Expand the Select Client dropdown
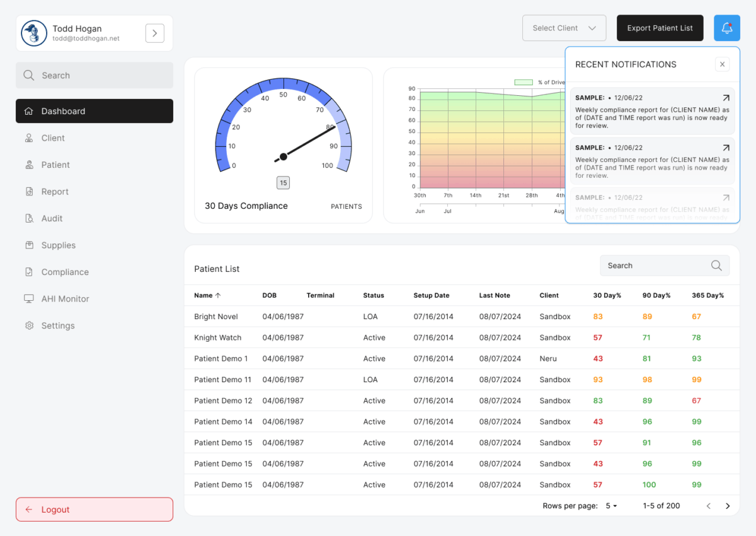The height and width of the screenshot is (536, 756). (x=564, y=28)
